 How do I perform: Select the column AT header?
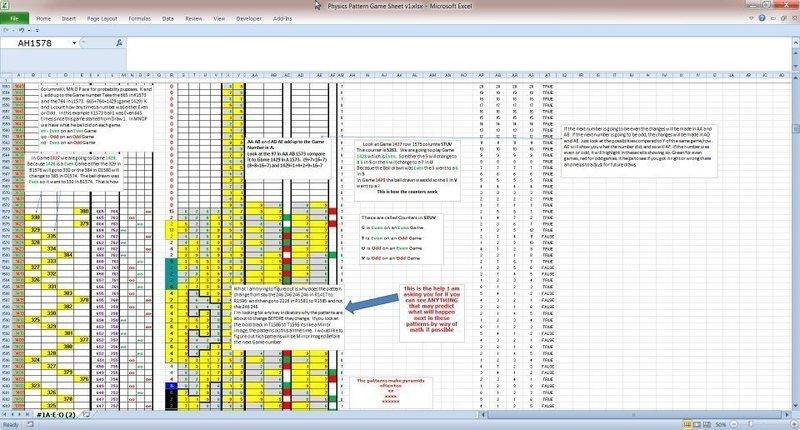point(547,75)
